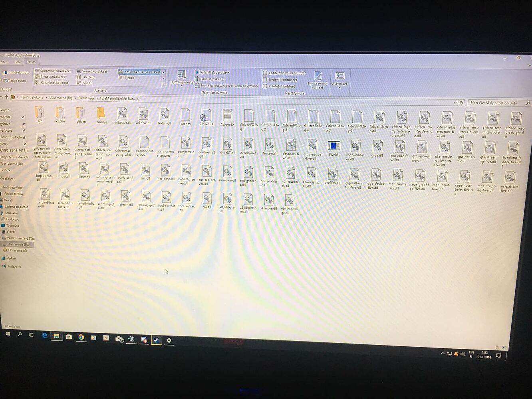Open Microsoft Edge from the taskbar

(x=44, y=336)
